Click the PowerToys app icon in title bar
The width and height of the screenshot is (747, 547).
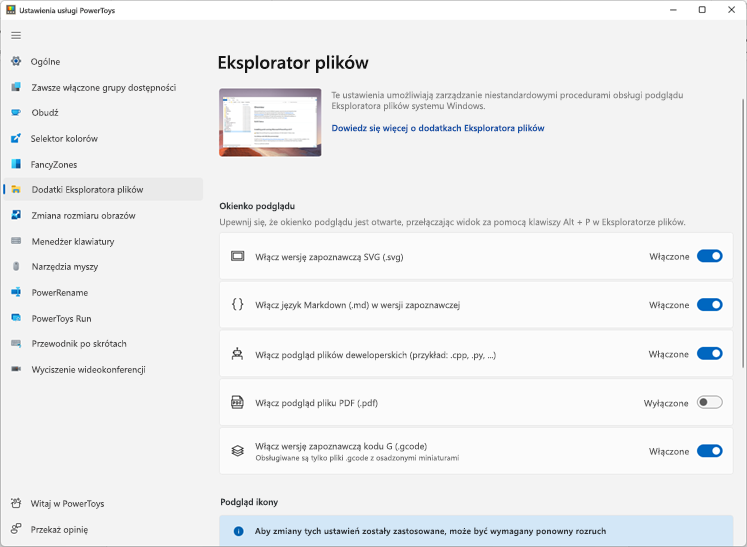(x=10, y=10)
